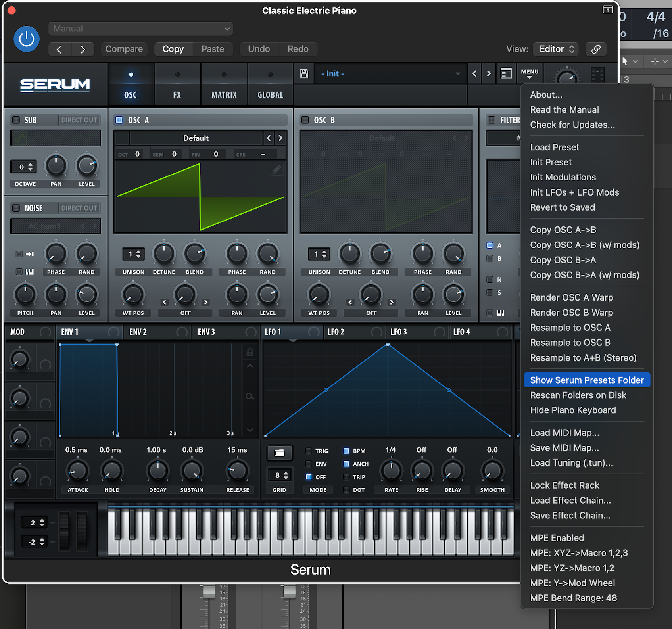This screenshot has height=629, width=672.
Task: Toggle the LFO BPM sync checkbox
Action: [x=346, y=451]
